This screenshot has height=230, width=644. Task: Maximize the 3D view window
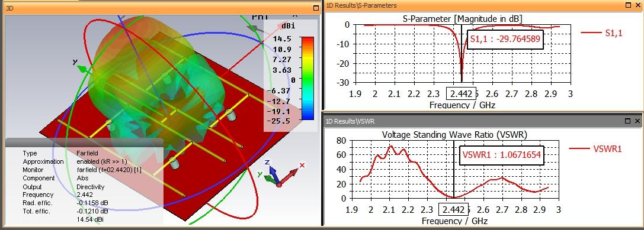tap(316, 8)
